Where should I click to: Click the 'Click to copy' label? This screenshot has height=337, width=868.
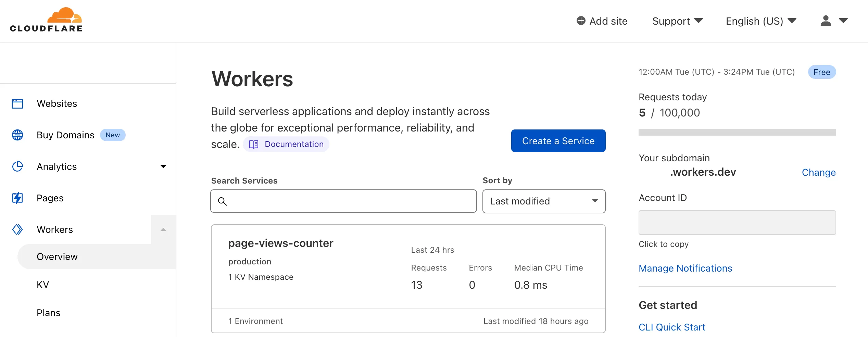[x=664, y=244]
